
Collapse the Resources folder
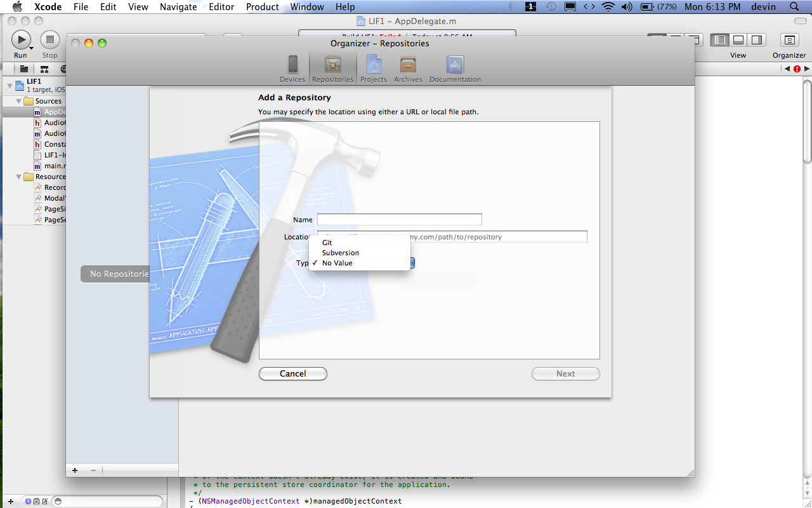click(18, 177)
